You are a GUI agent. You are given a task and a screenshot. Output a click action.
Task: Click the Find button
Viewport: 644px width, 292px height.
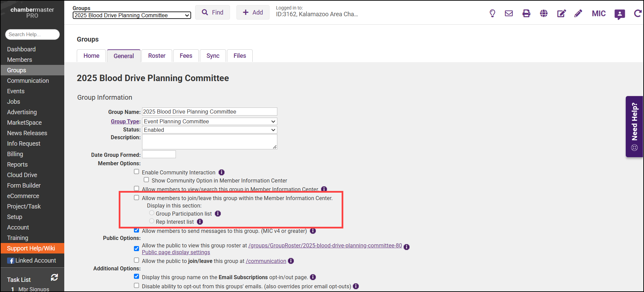tap(212, 13)
